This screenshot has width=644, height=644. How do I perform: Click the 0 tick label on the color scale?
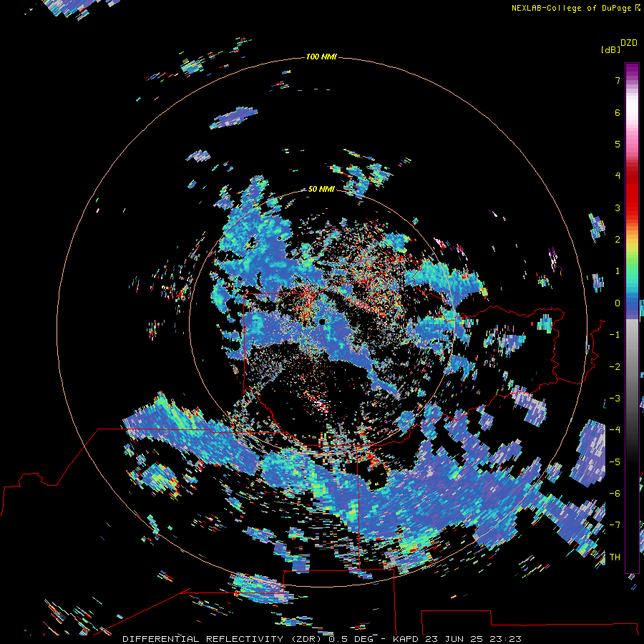tap(618, 303)
